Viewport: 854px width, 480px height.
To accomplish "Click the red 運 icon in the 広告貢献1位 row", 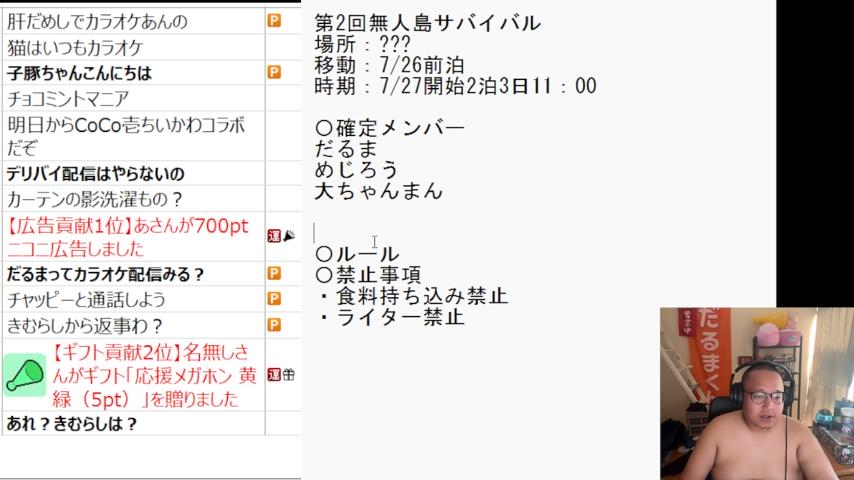I will click(x=274, y=236).
